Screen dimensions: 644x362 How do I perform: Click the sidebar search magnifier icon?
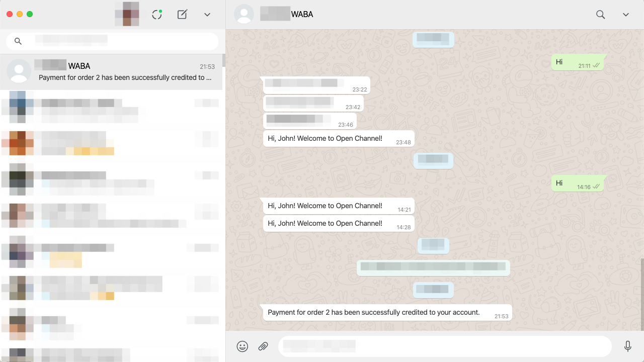[18, 41]
